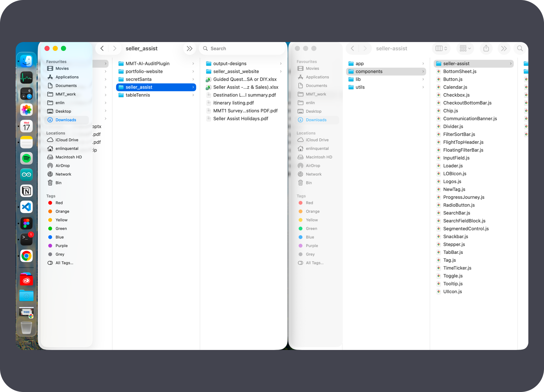This screenshot has height=392, width=544.
Task: Select itinerary listing.pdf file
Action: [244, 103]
